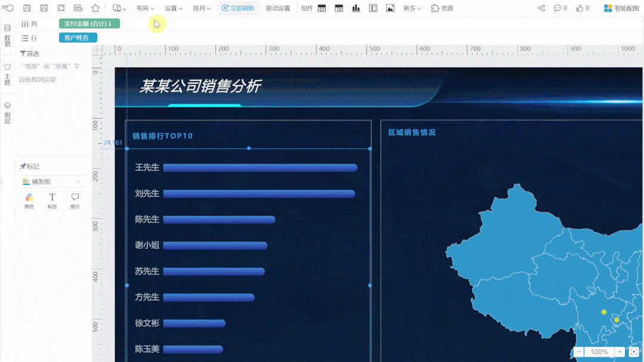This screenshot has width=644, height=362.
Task: Click the 实付金额 (合计) column pill
Action: tap(89, 23)
